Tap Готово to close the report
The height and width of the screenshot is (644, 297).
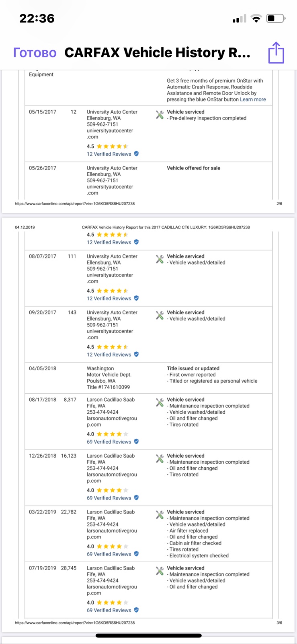click(35, 53)
